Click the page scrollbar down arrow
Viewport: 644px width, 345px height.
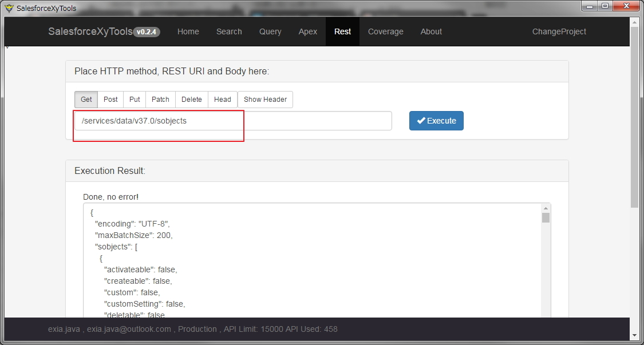(x=635, y=335)
